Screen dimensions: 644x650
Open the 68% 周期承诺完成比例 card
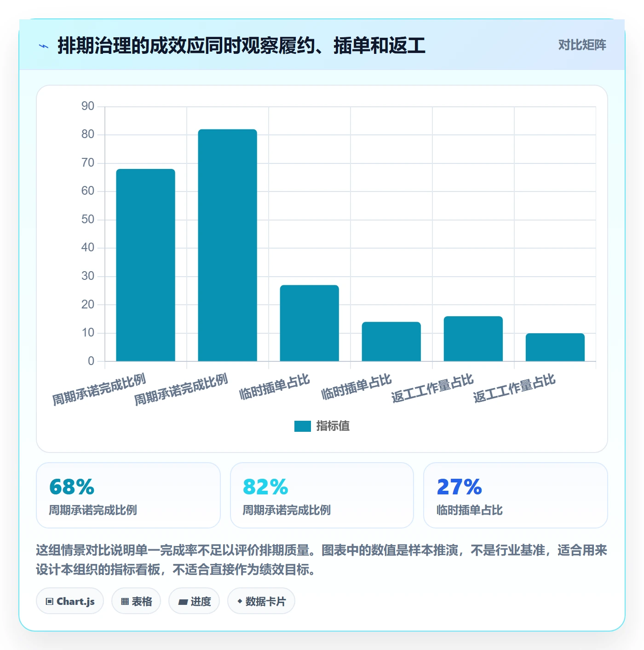(x=128, y=495)
